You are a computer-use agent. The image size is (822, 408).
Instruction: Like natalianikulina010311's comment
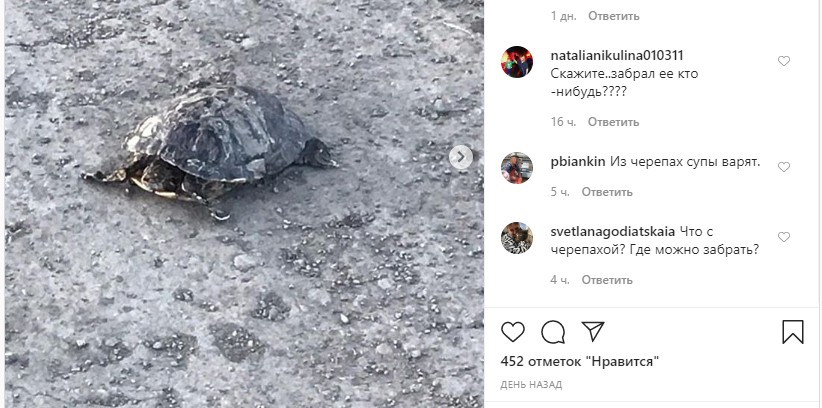click(784, 61)
